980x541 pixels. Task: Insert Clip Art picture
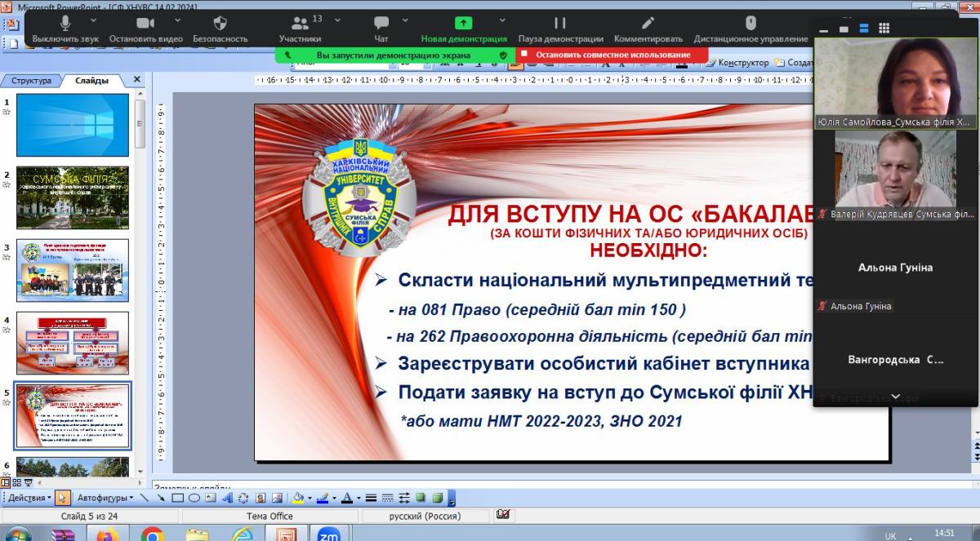pyautogui.click(x=261, y=498)
